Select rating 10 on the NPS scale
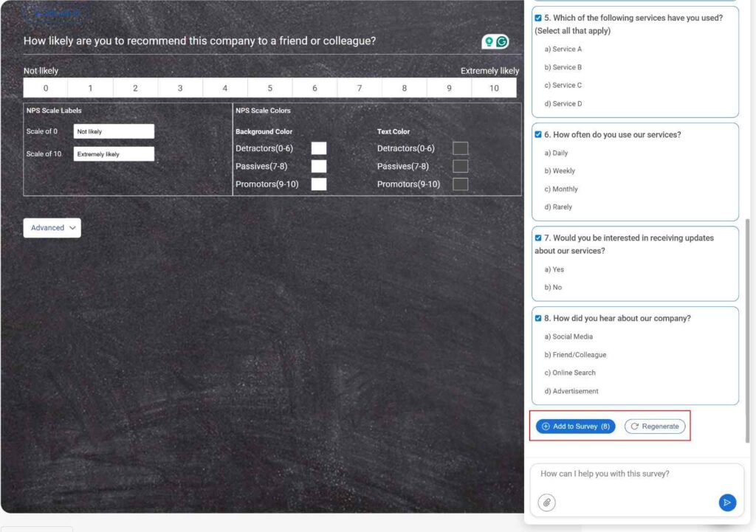This screenshot has width=756, height=532. [495, 87]
